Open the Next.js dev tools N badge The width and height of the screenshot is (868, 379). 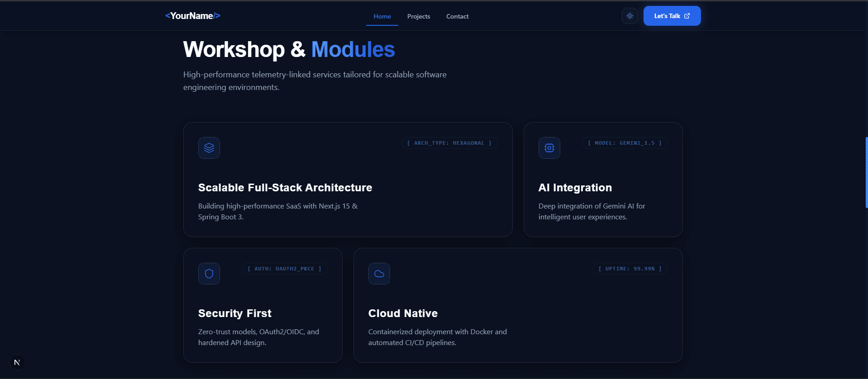17,362
